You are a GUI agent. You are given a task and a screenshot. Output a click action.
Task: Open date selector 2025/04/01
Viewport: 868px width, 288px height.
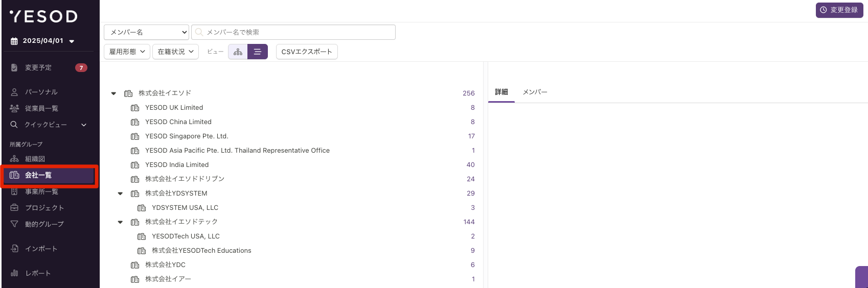[x=43, y=41]
